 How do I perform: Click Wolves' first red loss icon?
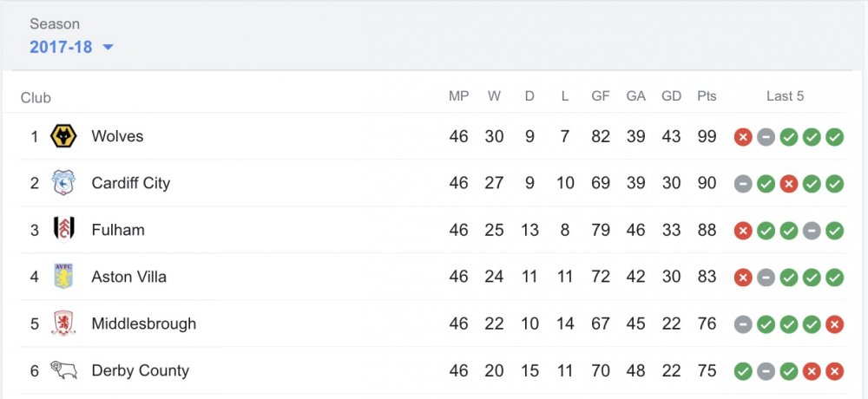click(x=743, y=137)
